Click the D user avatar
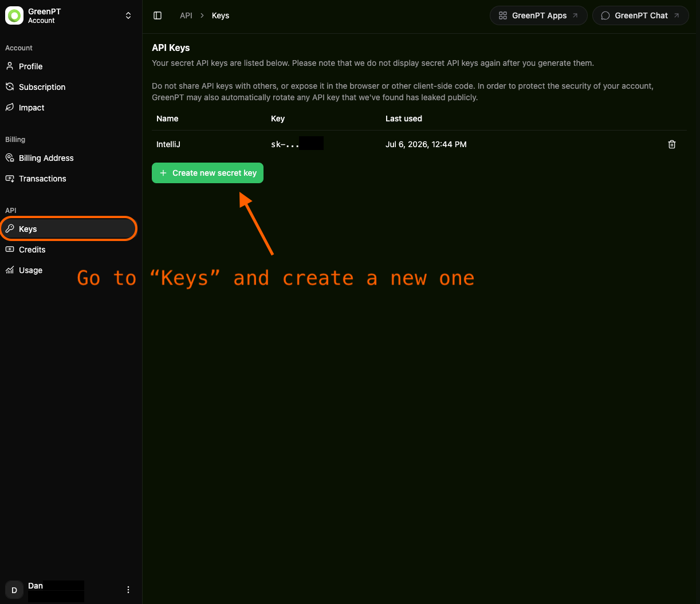Screen dimensions: 700x604 [14, 590]
